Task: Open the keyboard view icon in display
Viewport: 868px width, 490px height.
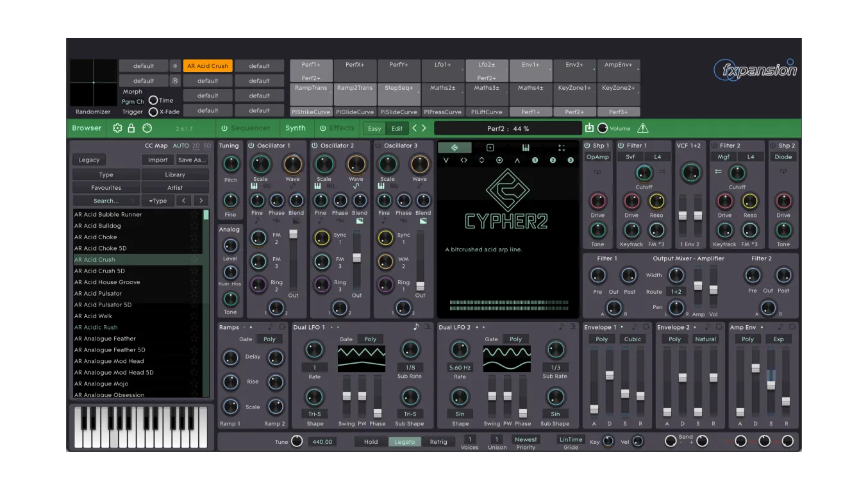Action: click(x=526, y=148)
